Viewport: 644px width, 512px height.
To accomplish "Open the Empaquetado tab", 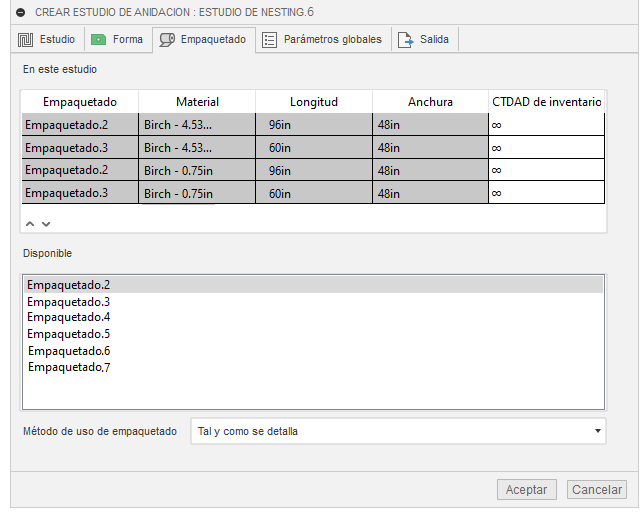I will (x=204, y=39).
